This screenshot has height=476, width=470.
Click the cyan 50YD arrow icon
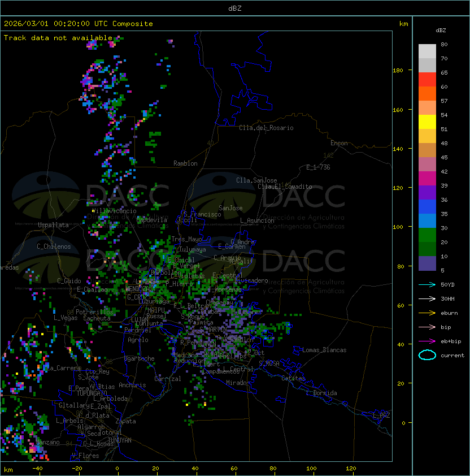coord(427,285)
